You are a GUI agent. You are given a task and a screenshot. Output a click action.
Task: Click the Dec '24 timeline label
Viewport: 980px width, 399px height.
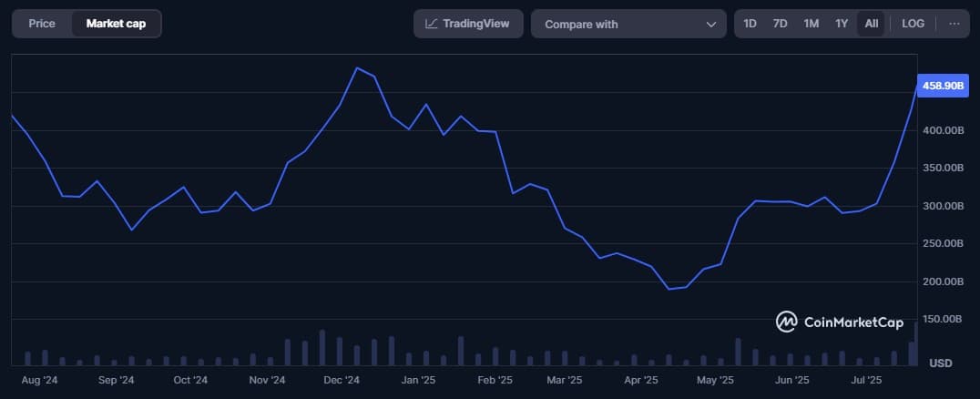pos(342,380)
